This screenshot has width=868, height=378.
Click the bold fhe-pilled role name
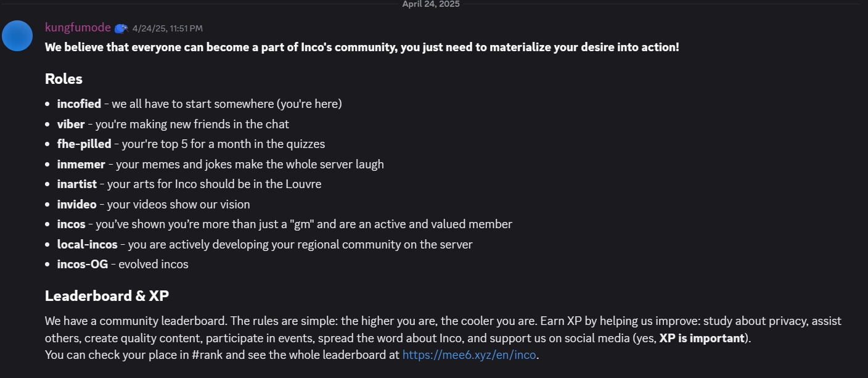pyautogui.click(x=84, y=144)
